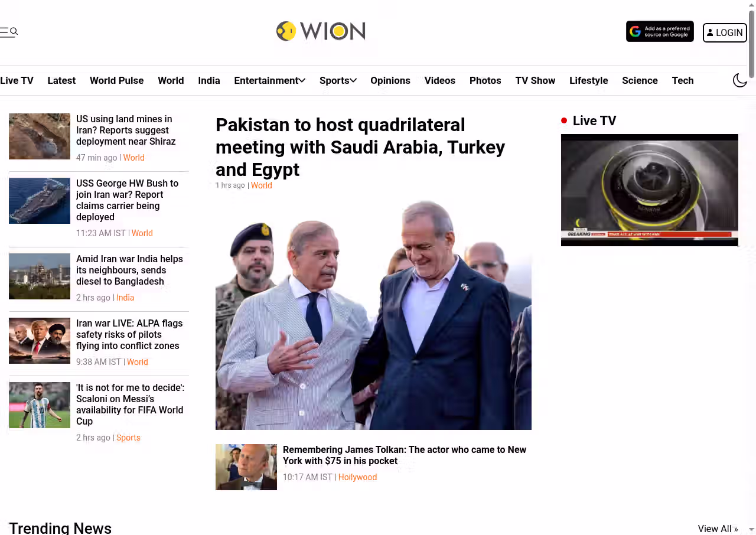The width and height of the screenshot is (756, 535).
Task: Expand the Sports dropdown menu
Action: click(338, 80)
